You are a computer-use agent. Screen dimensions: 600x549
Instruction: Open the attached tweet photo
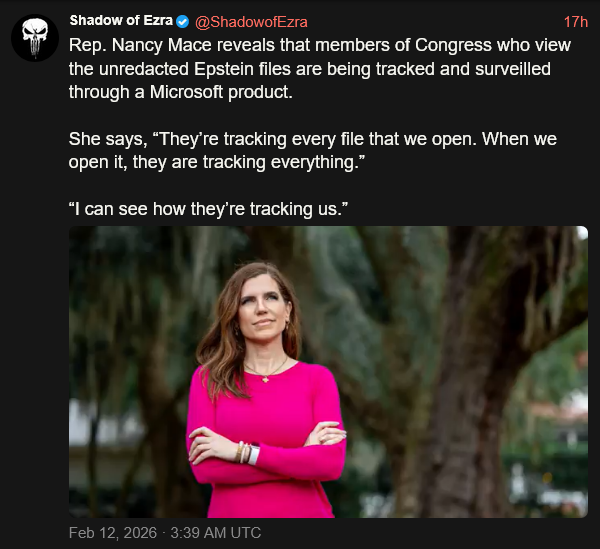point(328,372)
